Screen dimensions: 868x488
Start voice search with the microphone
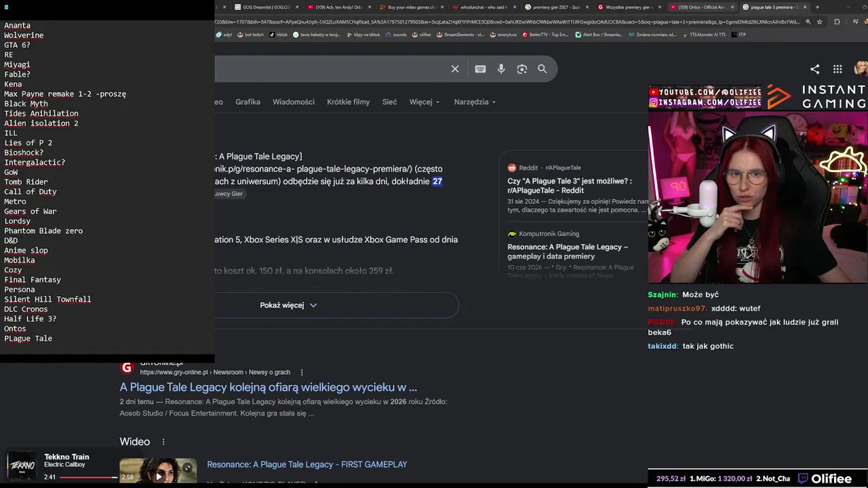(501, 68)
